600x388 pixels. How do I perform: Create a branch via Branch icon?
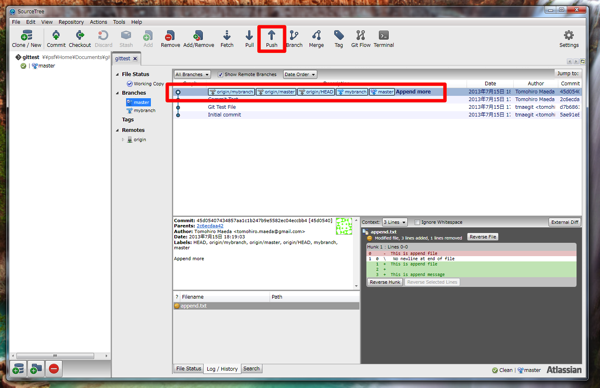(294, 39)
